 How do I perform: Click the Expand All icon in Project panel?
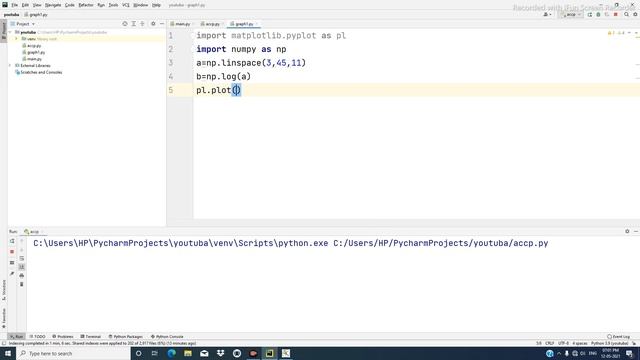[x=133, y=24]
